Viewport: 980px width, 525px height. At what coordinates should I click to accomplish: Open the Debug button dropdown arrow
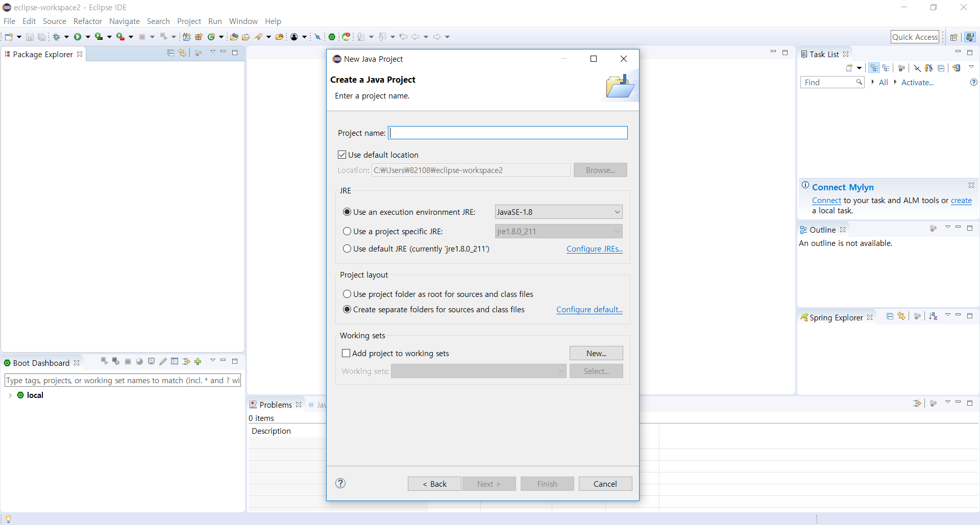pos(66,37)
